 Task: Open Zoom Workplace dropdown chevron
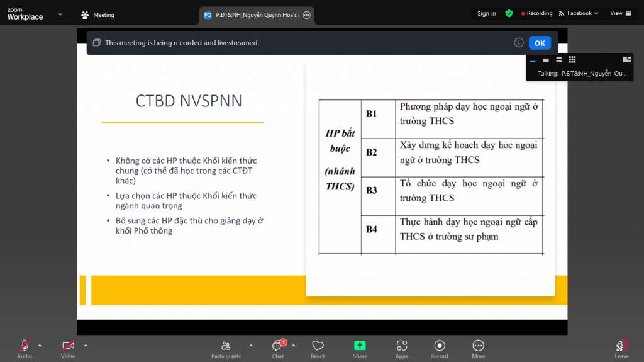click(x=60, y=14)
